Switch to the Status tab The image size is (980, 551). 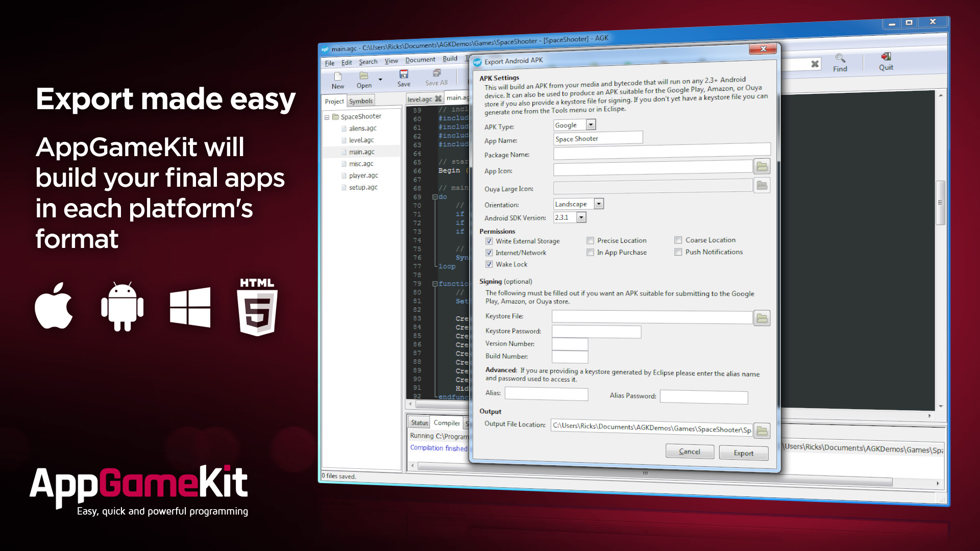pos(419,422)
